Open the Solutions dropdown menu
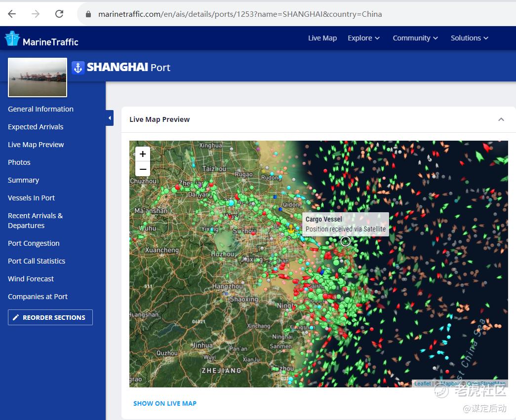The height and width of the screenshot is (420, 516). [469, 38]
